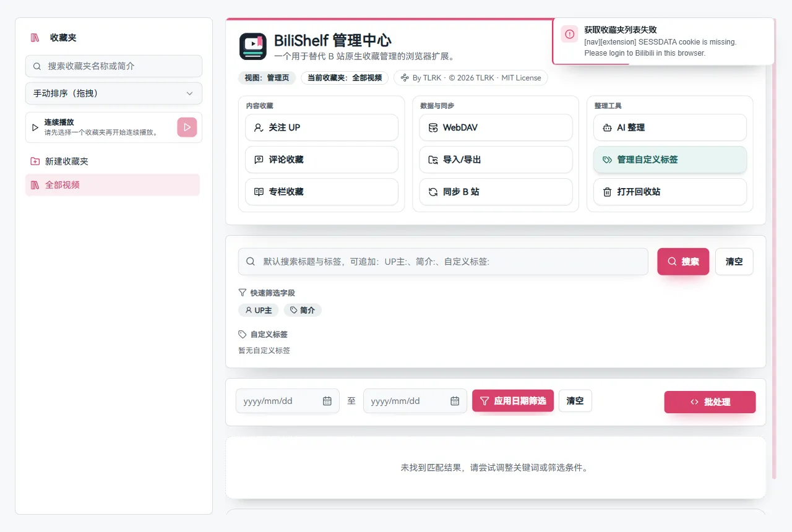Open 专栏收藏 section
792x532 pixels.
pos(322,192)
